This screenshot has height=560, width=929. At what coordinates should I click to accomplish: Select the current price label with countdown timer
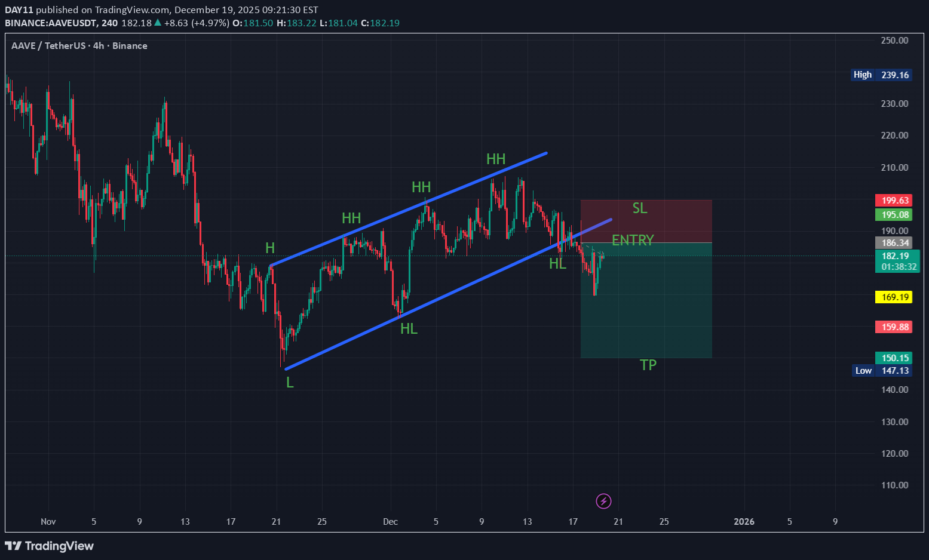click(897, 261)
